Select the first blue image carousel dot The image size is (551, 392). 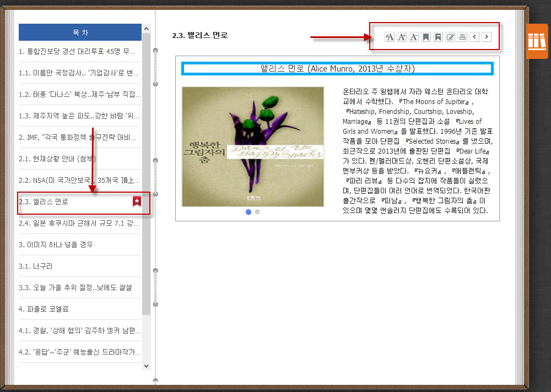coord(249,212)
